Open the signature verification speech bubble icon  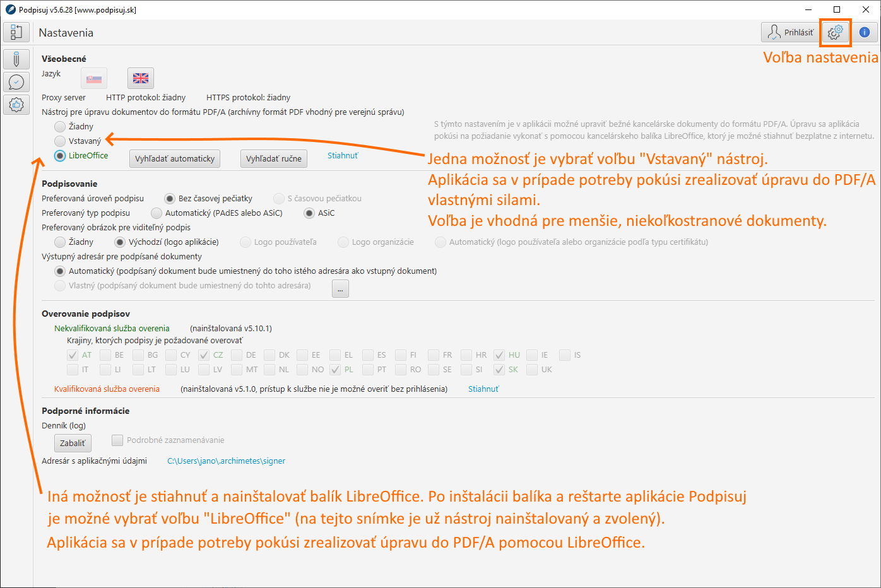pyautogui.click(x=16, y=82)
